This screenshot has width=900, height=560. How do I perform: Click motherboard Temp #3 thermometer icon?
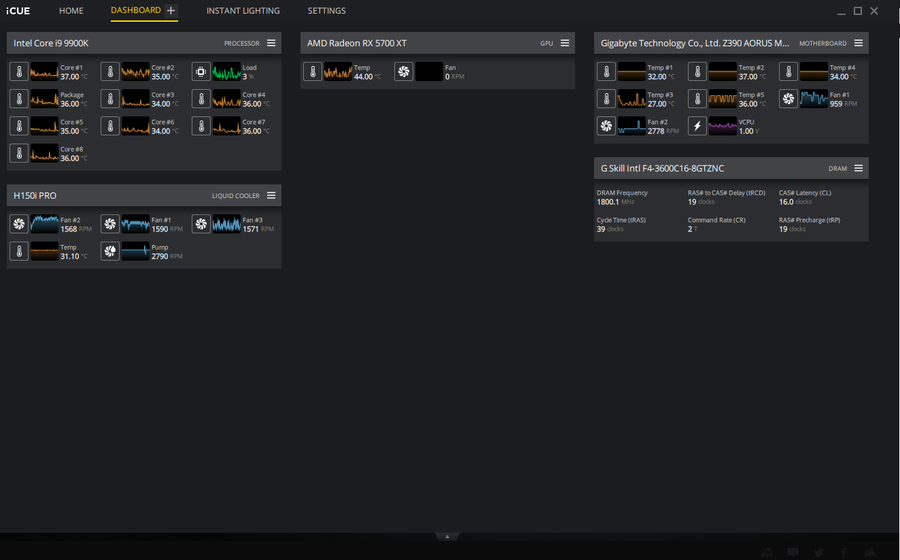coord(606,99)
